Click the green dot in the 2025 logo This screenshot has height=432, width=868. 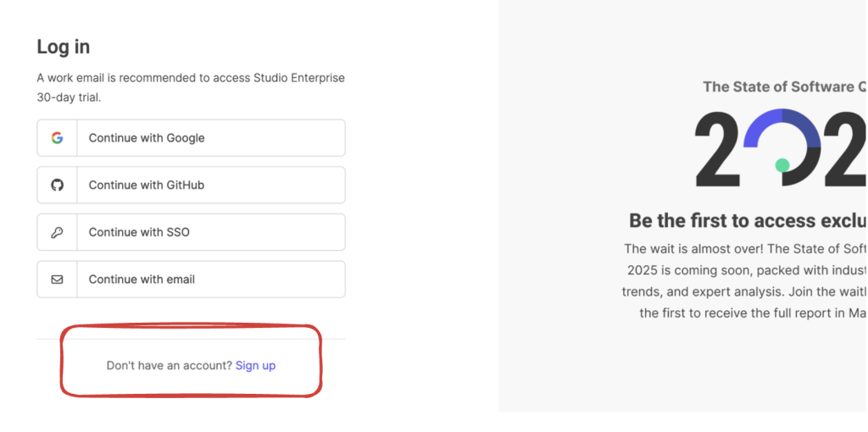782,165
